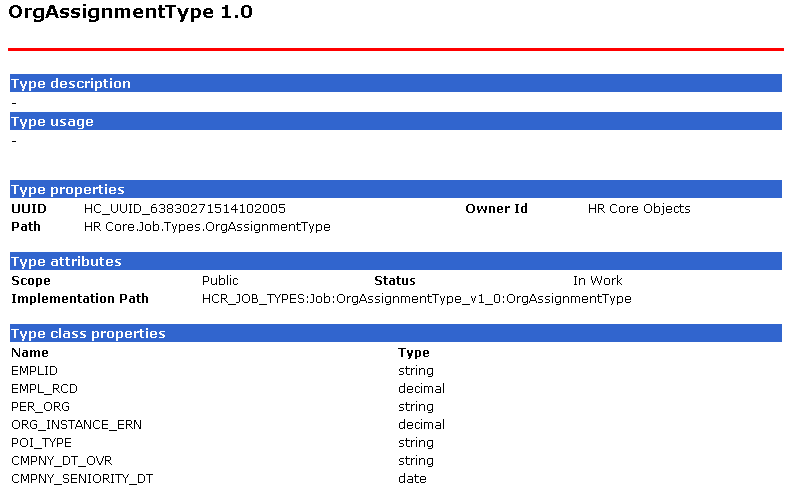Click the Type column header
The image size is (788, 488).
[x=414, y=353]
